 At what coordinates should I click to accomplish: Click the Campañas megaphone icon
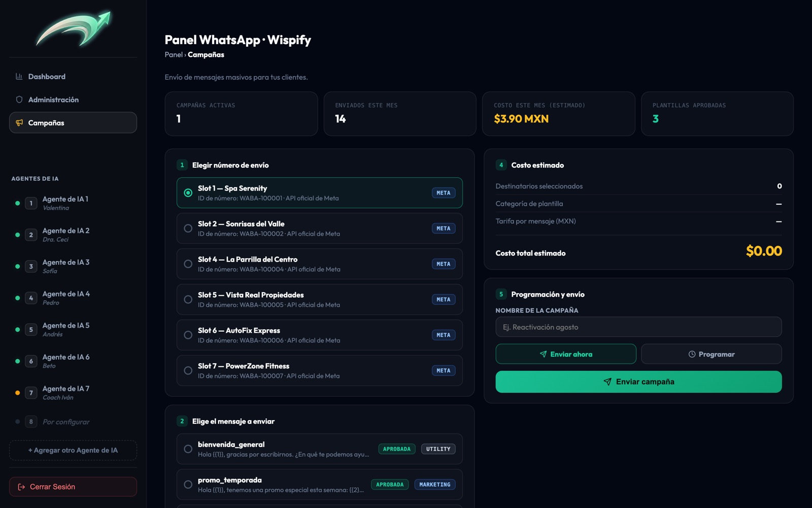click(x=19, y=123)
